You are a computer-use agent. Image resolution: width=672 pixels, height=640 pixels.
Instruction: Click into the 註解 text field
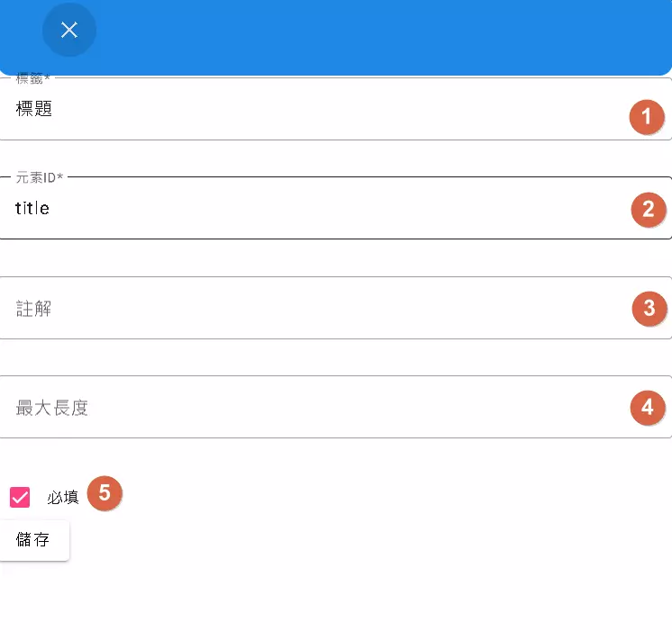315,309
